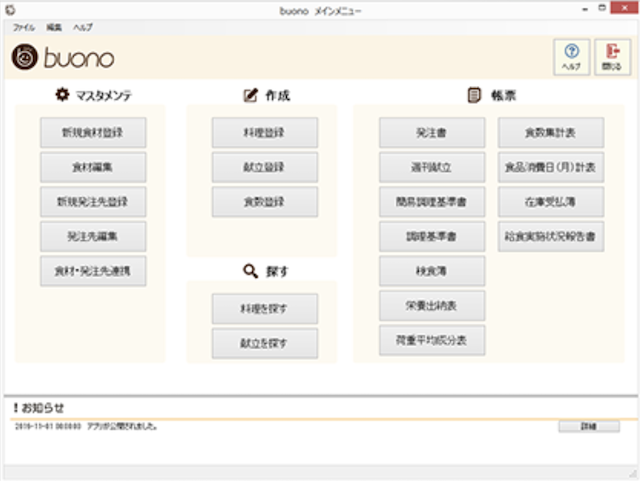640x481 pixels.
Task: Click the 献立登録 button
Action: pyautogui.click(x=264, y=167)
